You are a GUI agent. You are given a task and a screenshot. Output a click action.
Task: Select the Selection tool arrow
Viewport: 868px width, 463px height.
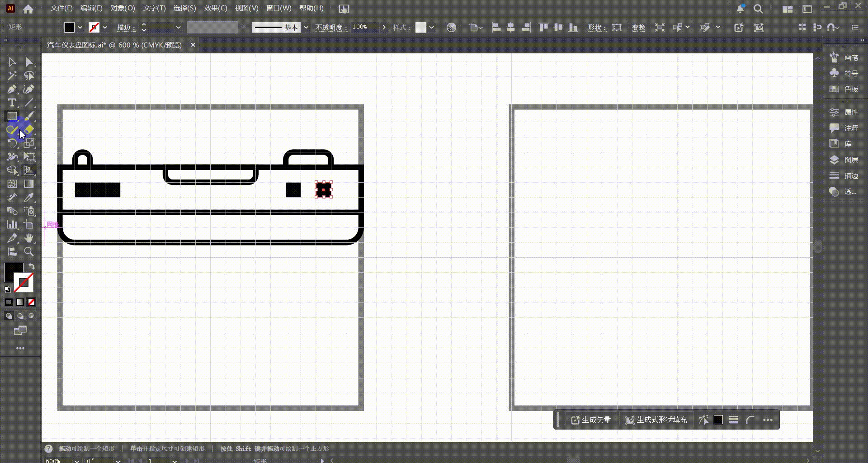click(x=12, y=62)
